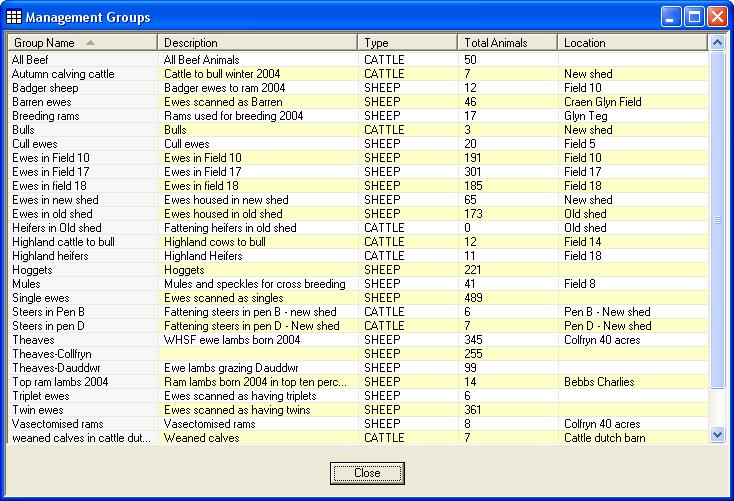This screenshot has height=501, width=734.
Task: Click the Management Groups grid icon in title bar
Action: [x=14, y=17]
